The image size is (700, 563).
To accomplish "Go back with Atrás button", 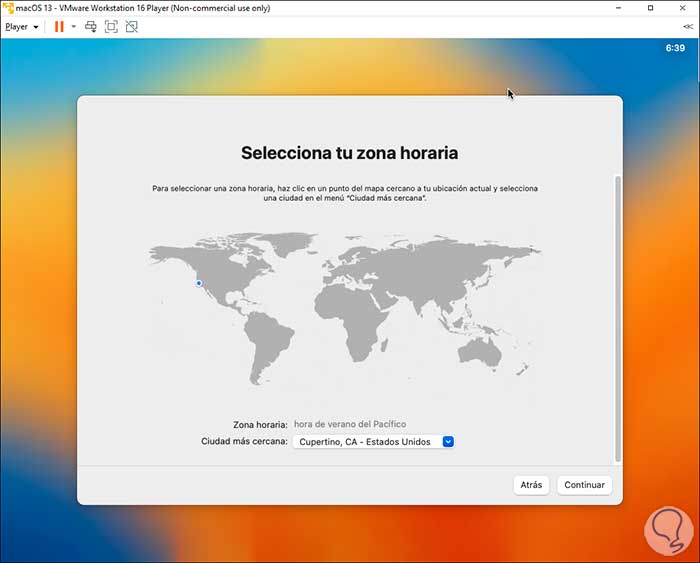I will pos(531,485).
